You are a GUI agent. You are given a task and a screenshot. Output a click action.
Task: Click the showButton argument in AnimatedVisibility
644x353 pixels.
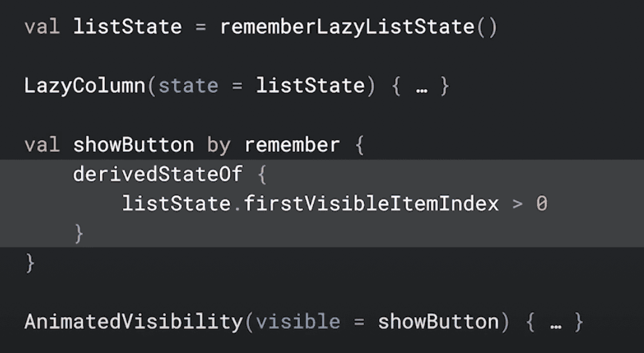(x=438, y=322)
